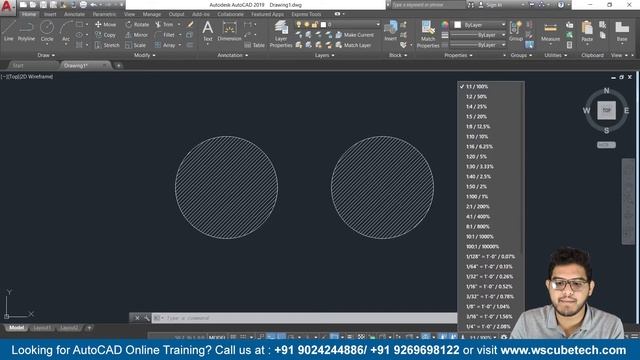The width and height of the screenshot is (640, 360).
Task: Click the Copy tool icon
Action: click(98, 35)
